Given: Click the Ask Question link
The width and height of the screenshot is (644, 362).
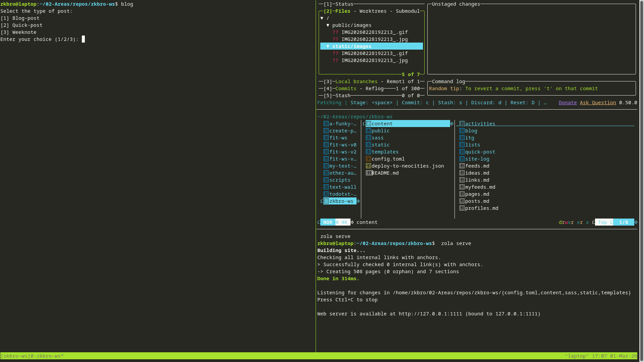Looking at the screenshot, I should coord(598,103).
